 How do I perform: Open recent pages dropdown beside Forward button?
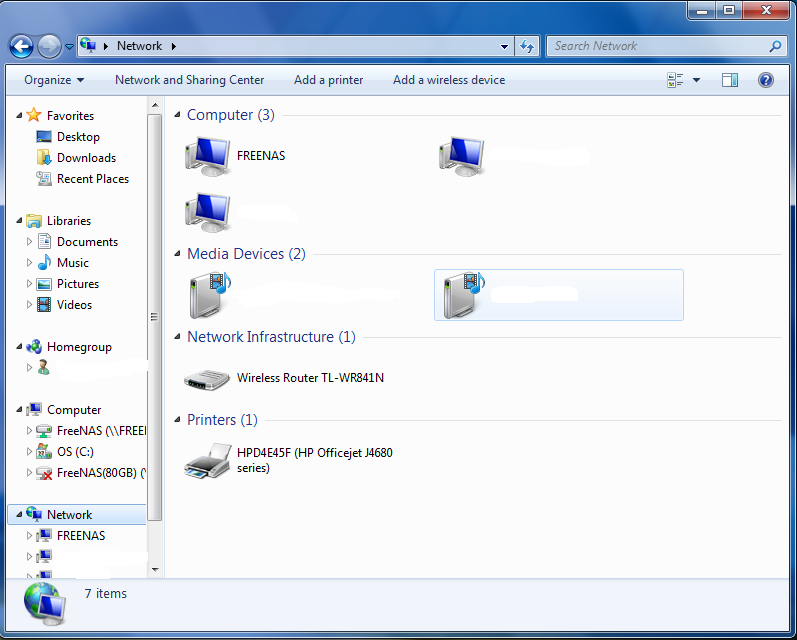click(x=69, y=47)
